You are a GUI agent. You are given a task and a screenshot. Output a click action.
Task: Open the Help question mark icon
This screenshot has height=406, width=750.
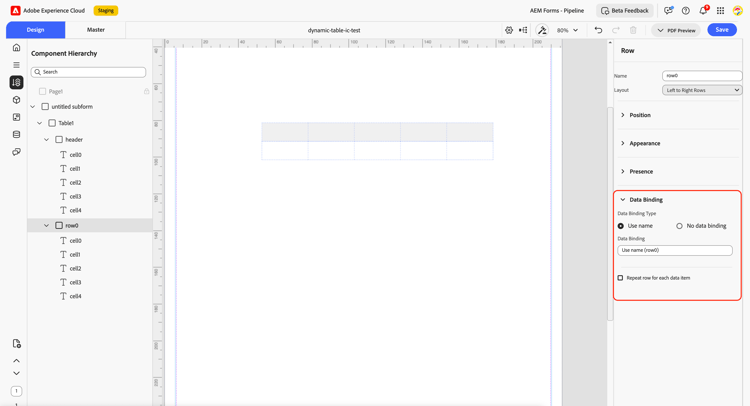pos(685,11)
